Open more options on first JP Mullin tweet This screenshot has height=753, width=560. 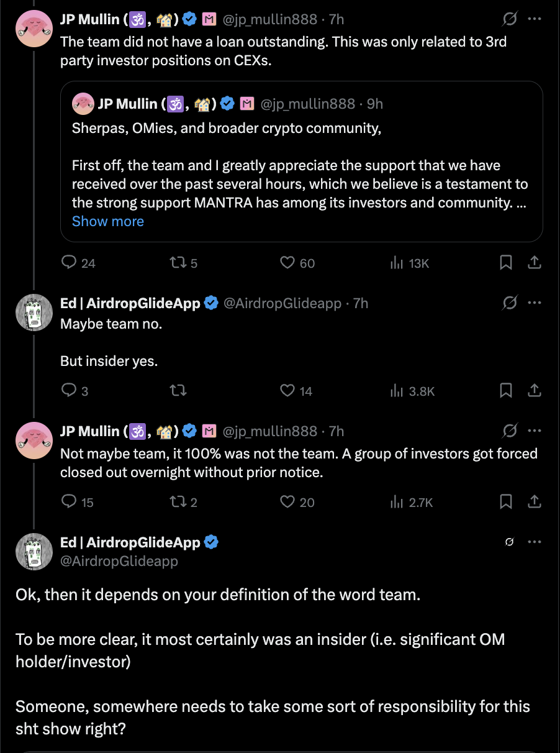point(534,19)
